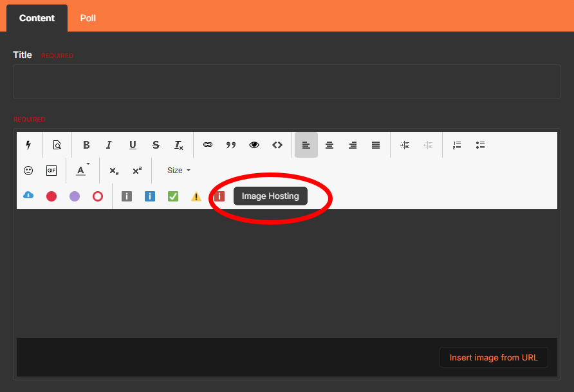Toggle strikethrough formatting
574x392 pixels.
[x=156, y=145]
